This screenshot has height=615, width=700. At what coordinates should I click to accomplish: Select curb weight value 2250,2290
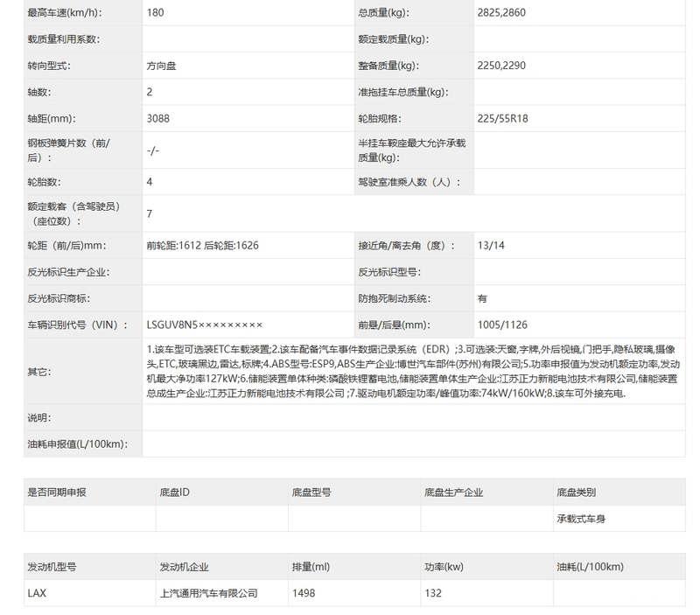501,66
